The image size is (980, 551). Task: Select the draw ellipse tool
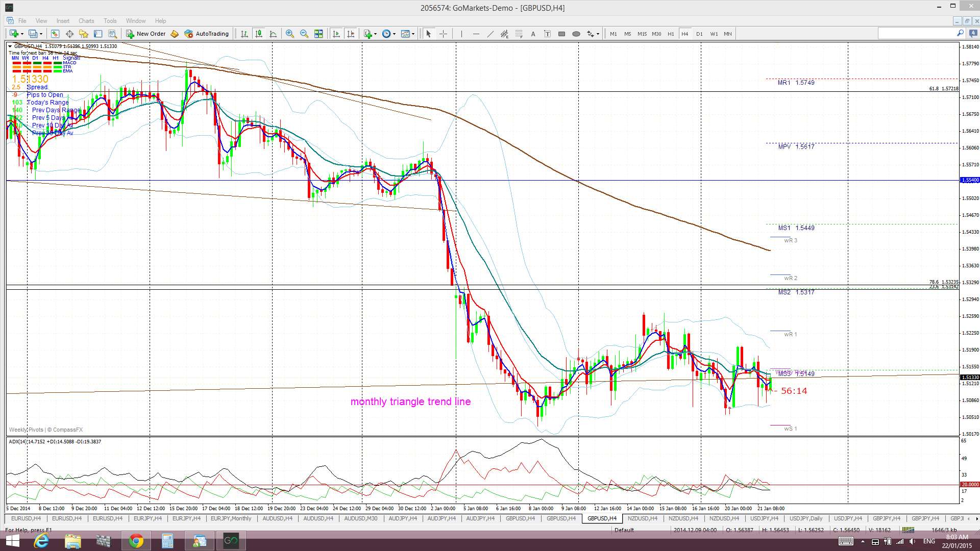(576, 34)
